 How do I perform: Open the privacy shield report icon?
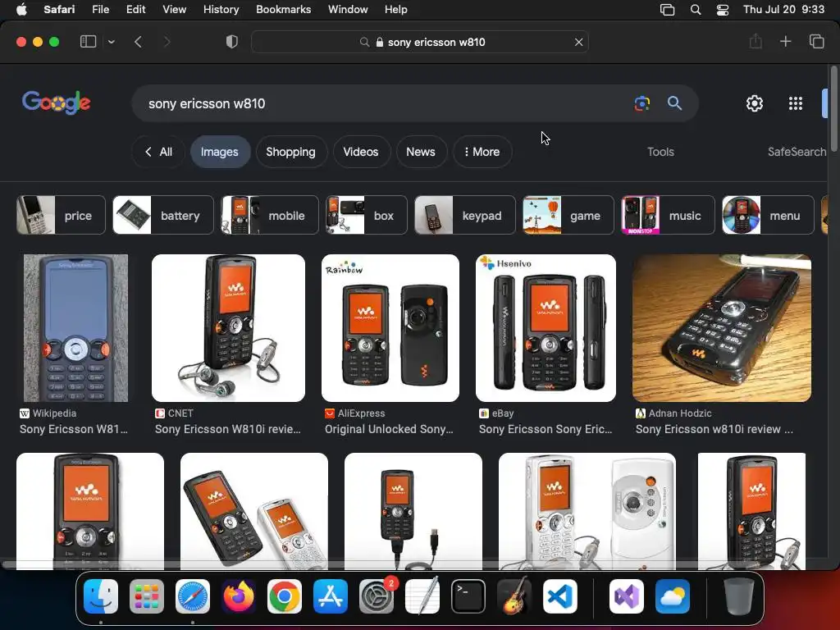[232, 42]
